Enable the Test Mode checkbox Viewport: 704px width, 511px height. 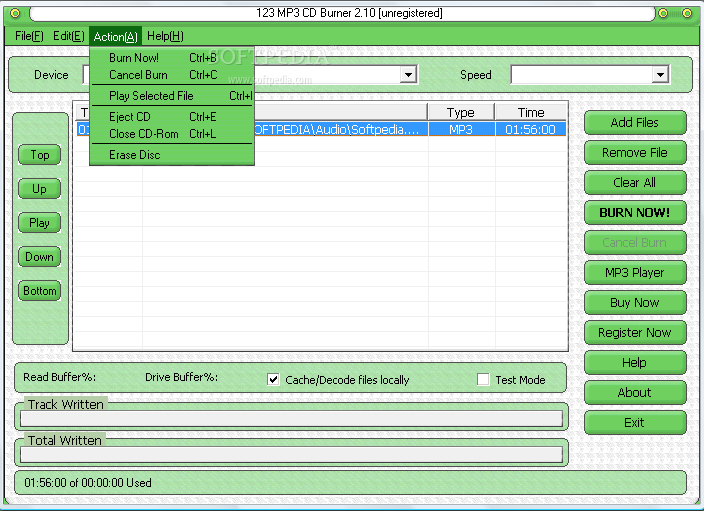click(x=483, y=379)
